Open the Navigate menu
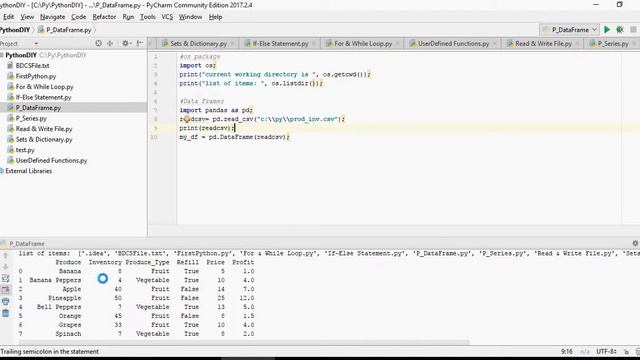The height and width of the screenshot is (360, 640). tap(52, 17)
